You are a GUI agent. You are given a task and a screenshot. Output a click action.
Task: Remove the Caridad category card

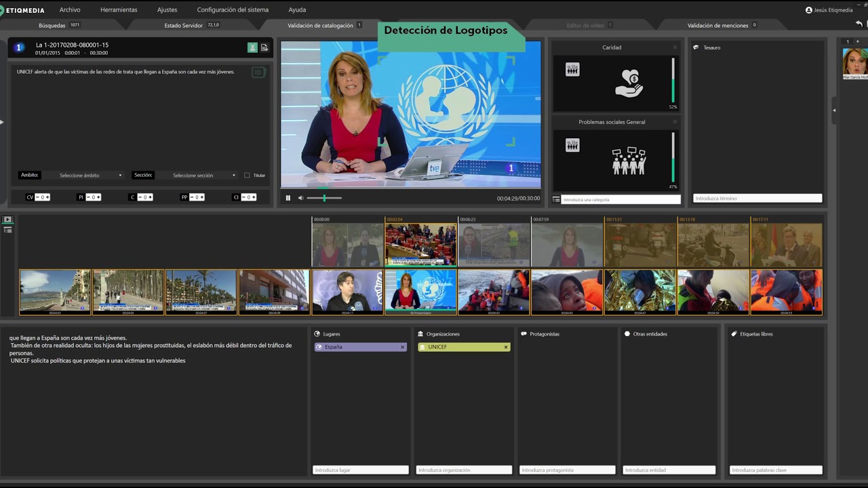(x=675, y=47)
